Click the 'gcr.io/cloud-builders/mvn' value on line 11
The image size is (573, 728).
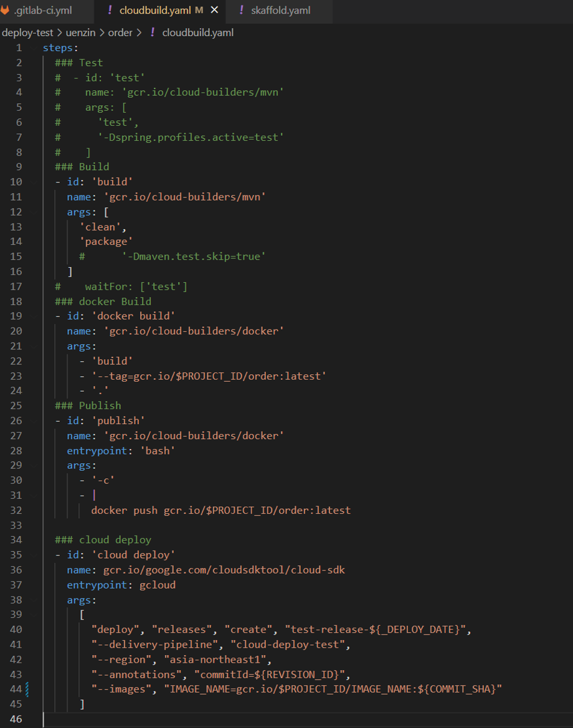184,197
